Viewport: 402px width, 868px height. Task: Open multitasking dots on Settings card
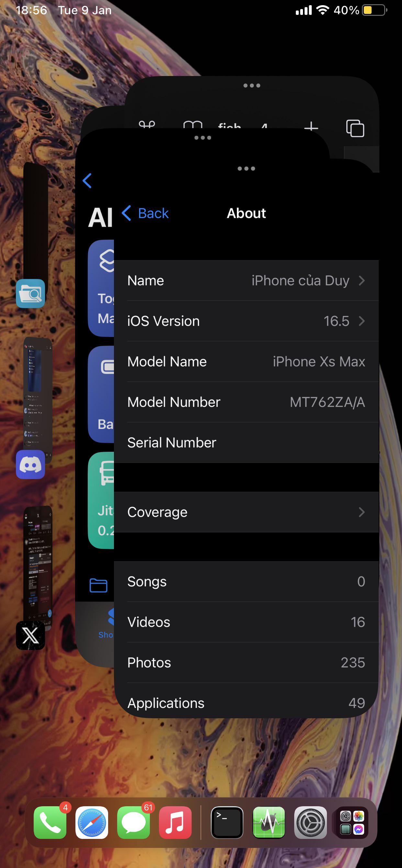[246, 168]
